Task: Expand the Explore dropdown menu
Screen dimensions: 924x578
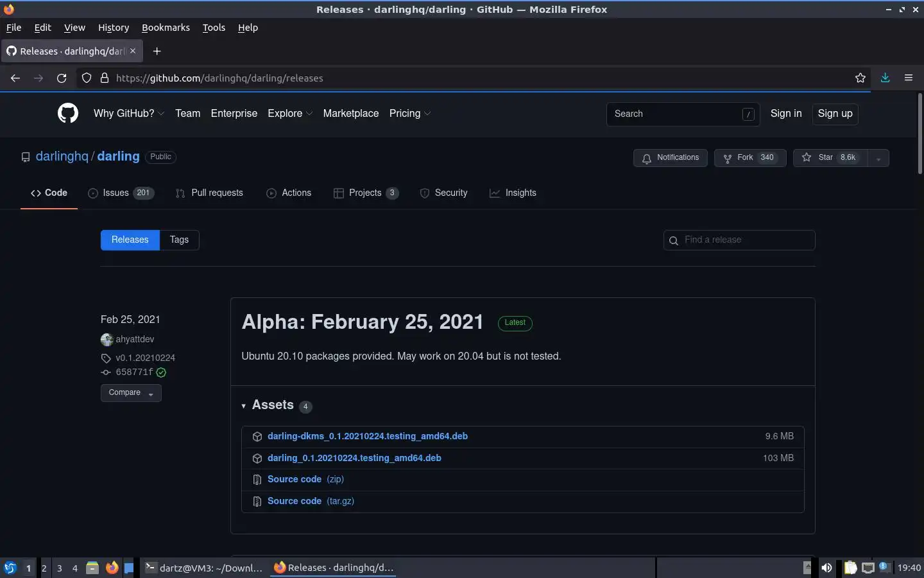Action: coord(290,113)
